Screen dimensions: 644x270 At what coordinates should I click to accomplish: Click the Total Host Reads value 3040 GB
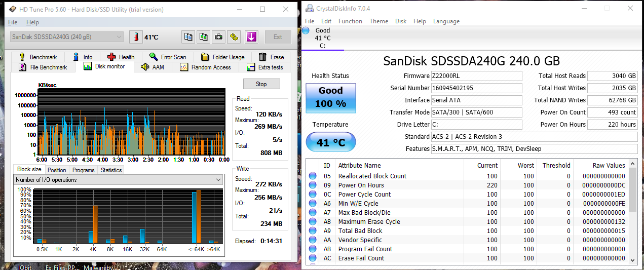(613, 76)
